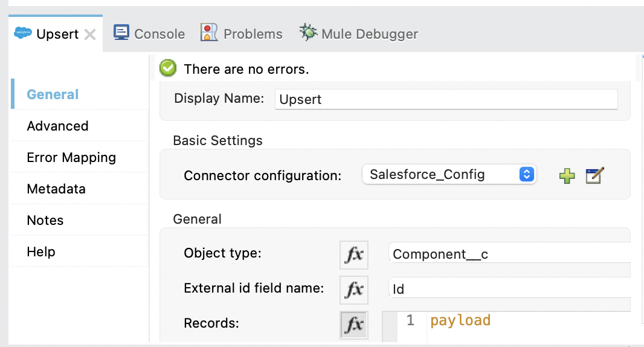Screen dimensions: 644x347
Task: Select the Upsert Salesforce tab
Action: point(48,34)
